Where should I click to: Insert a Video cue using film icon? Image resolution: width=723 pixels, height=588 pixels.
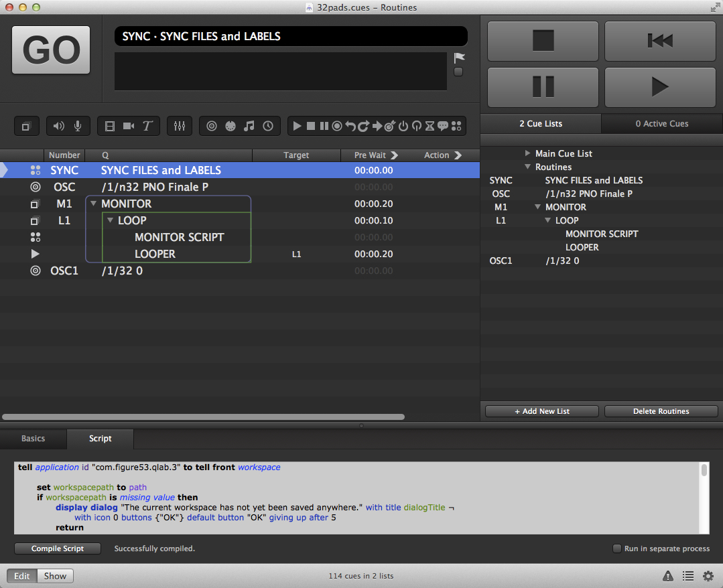pos(110,126)
